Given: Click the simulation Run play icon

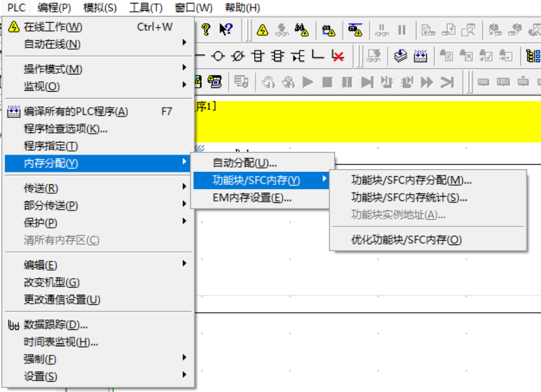Looking at the screenshot, I should (x=308, y=82).
